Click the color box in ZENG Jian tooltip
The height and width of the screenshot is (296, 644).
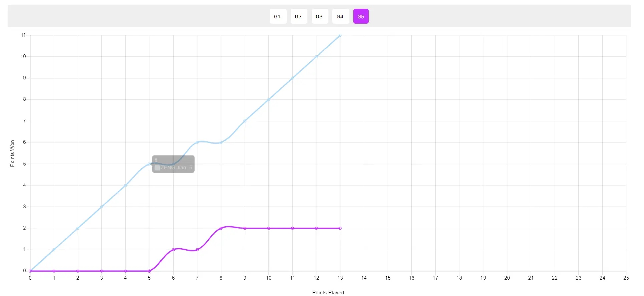click(157, 168)
